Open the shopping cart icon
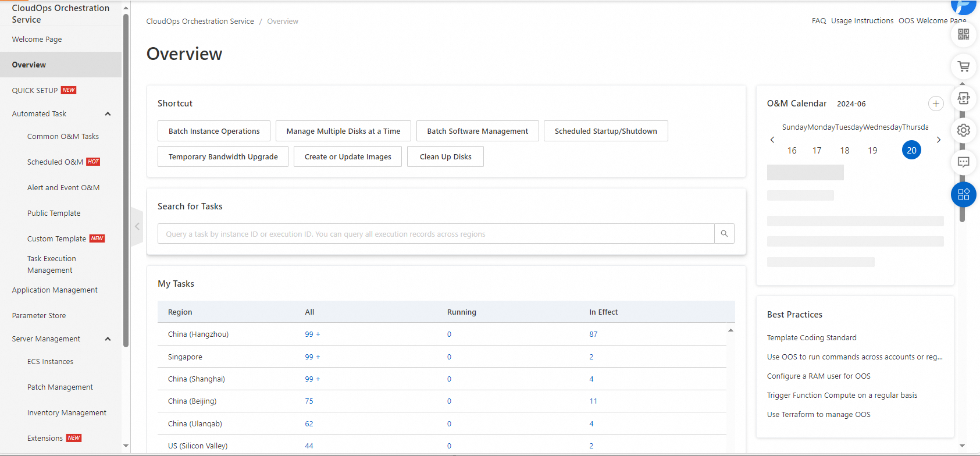This screenshot has width=980, height=456. pyautogui.click(x=963, y=66)
